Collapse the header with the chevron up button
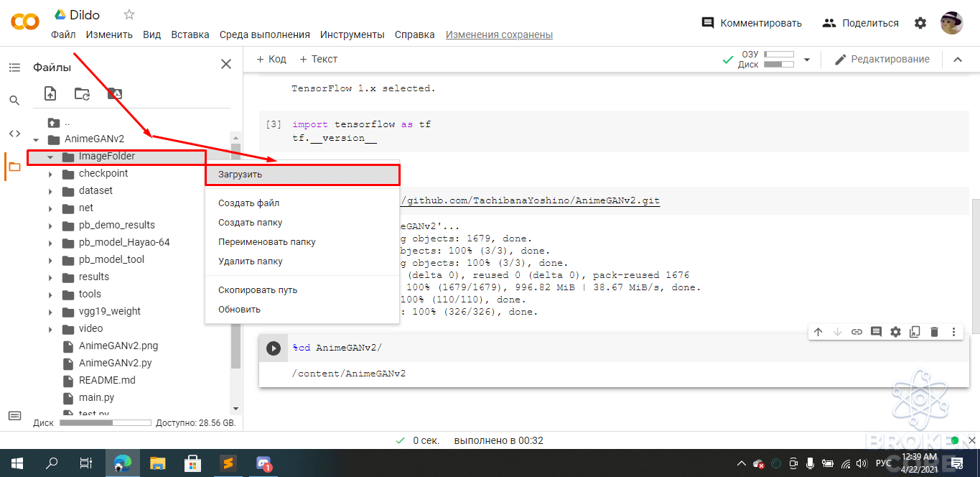980x477 pixels. [957, 60]
